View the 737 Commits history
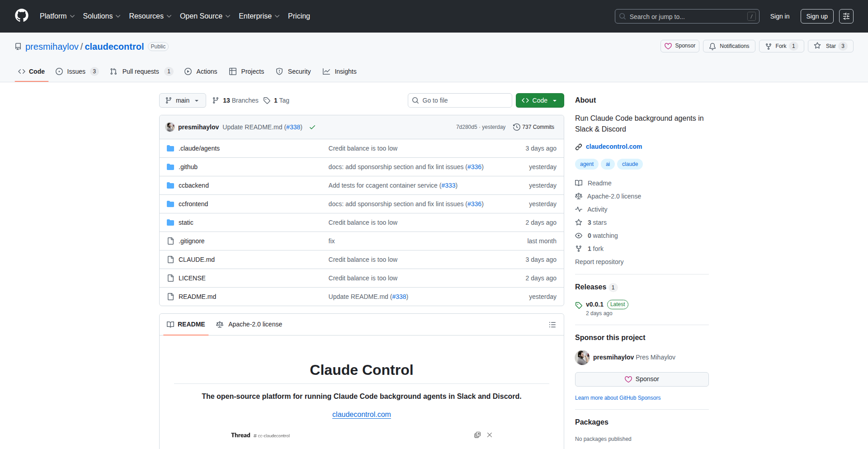Screen dimensions: 868x449 coord(533,127)
